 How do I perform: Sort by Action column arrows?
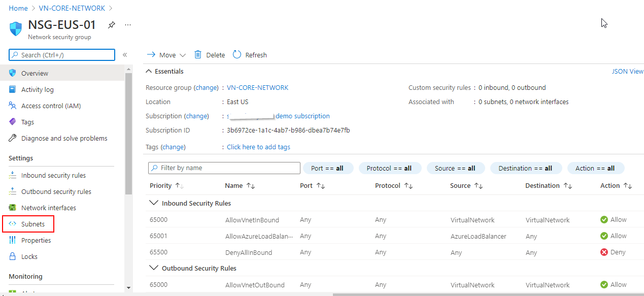click(x=627, y=186)
